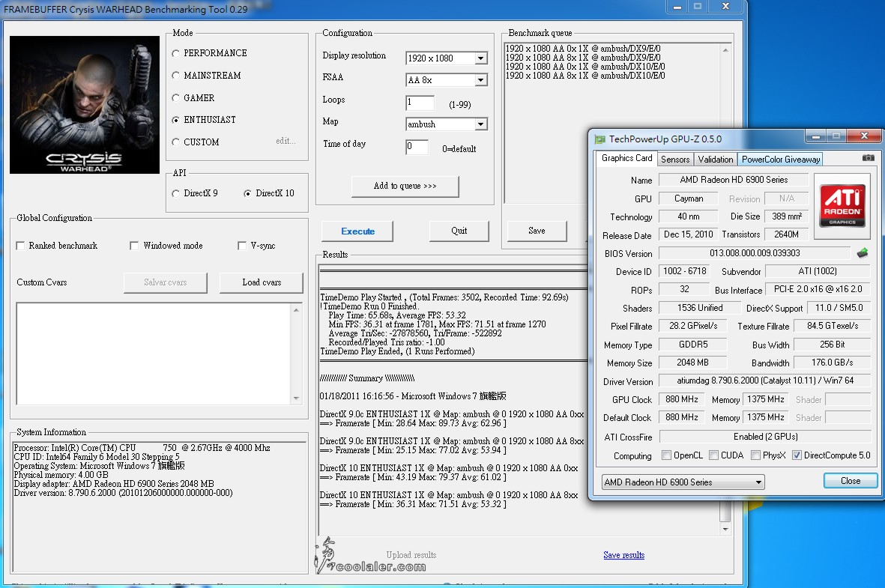Click GPU field value Cayman

point(689,198)
